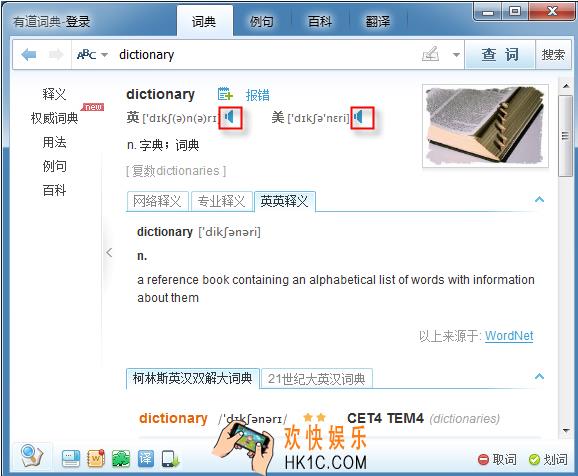The width and height of the screenshot is (578, 476).
Task: Click the scrollbar down arrow
Action: click(x=566, y=430)
